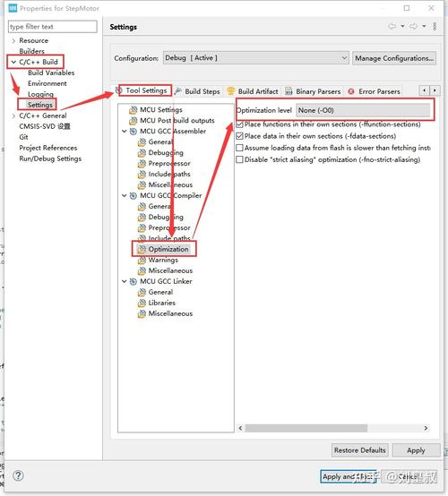448x496 pixels.
Task: Click the Binary Parsers tab icon
Action: pyautogui.click(x=289, y=91)
